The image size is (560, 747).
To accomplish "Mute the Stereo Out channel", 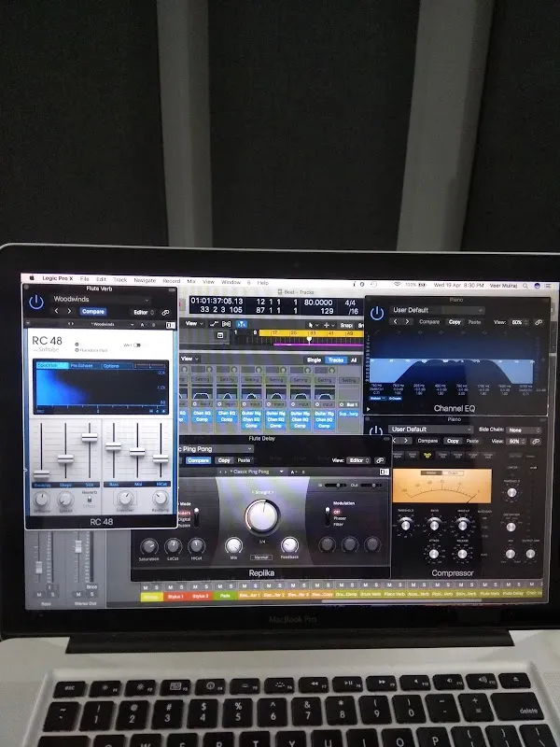I will point(78,594).
